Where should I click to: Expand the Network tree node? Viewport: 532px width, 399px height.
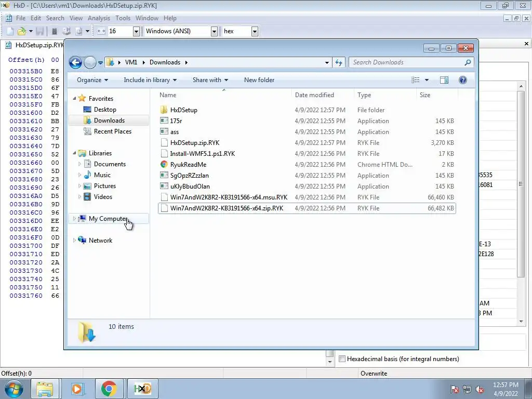point(74,240)
